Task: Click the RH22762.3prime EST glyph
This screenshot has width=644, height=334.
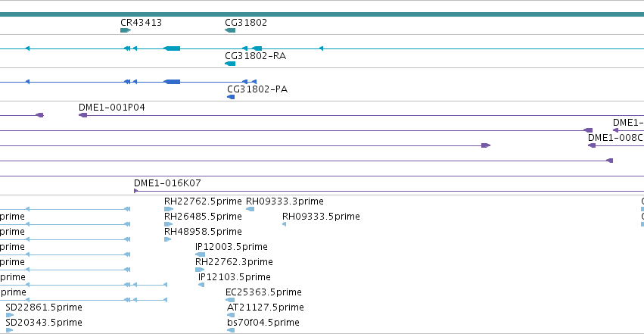Action: coord(200,270)
